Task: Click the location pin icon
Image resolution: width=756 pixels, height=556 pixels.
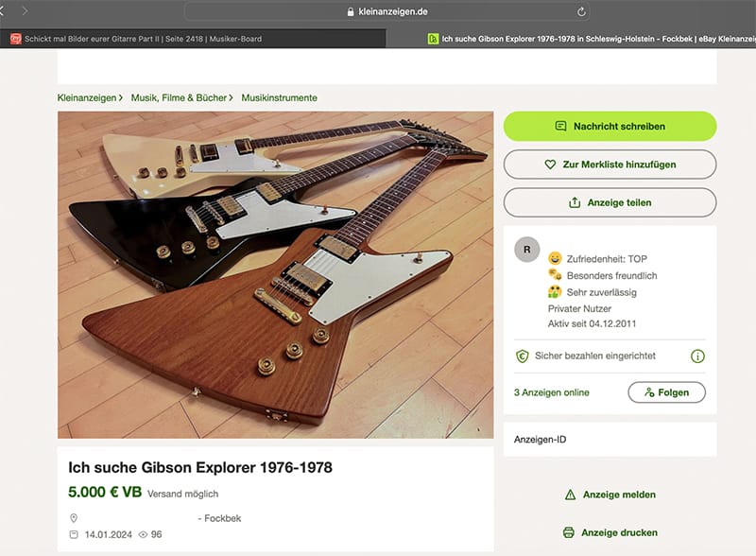Action: 74,518
